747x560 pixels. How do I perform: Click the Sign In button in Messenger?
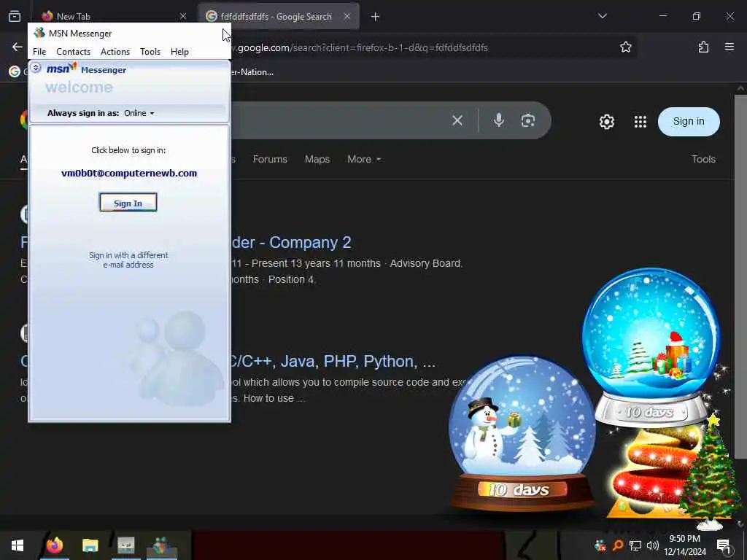point(128,203)
